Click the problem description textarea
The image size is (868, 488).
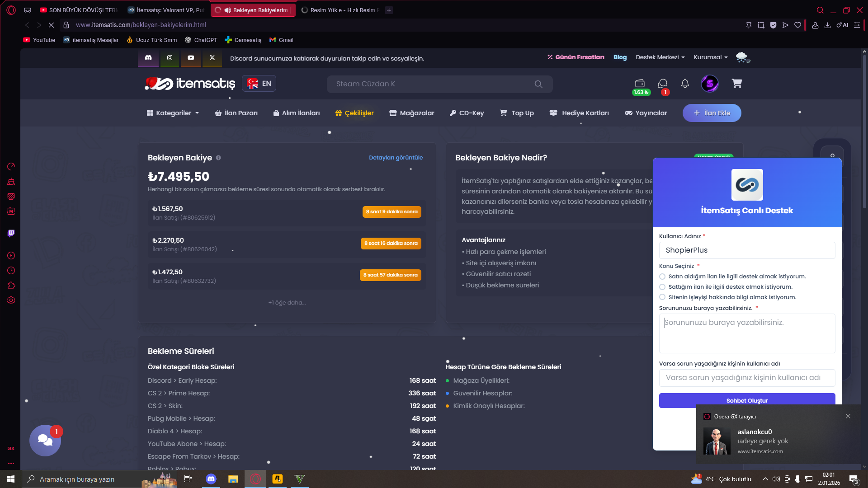pos(747,333)
